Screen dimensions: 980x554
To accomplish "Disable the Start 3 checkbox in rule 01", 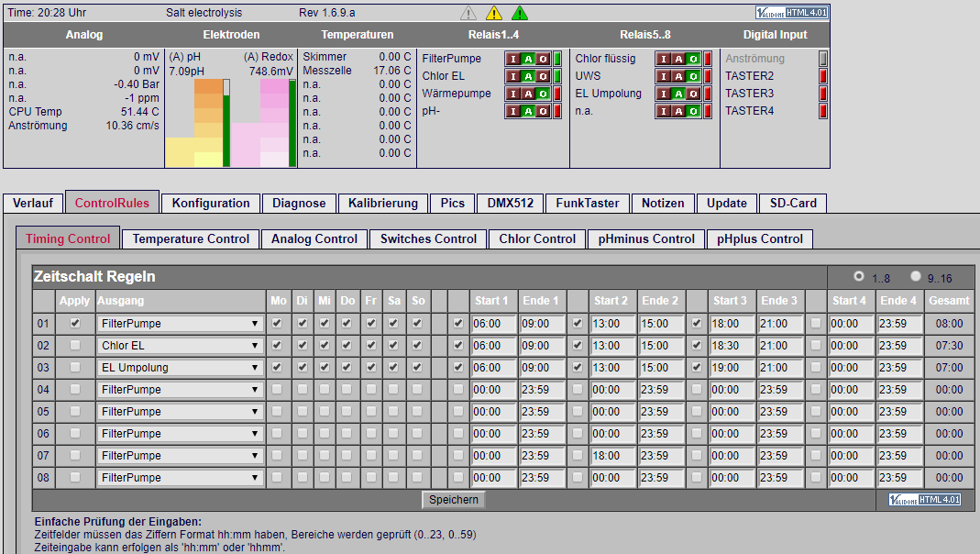I will [696, 323].
